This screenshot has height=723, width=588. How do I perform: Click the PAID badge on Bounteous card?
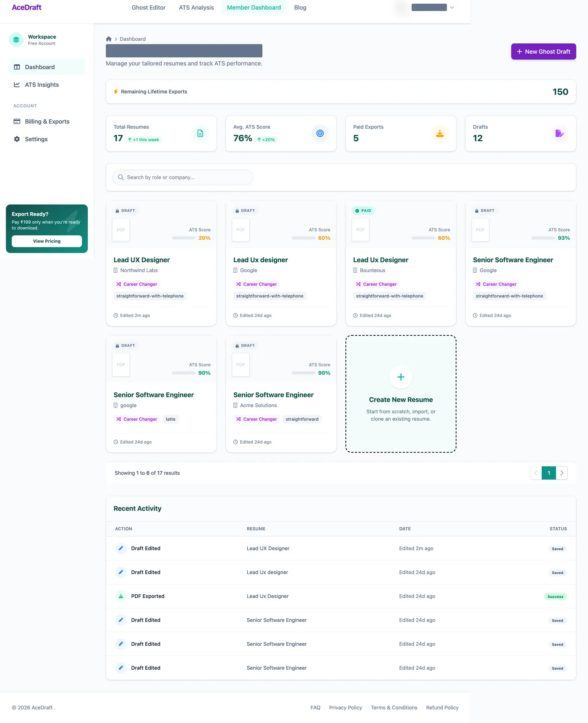(363, 211)
